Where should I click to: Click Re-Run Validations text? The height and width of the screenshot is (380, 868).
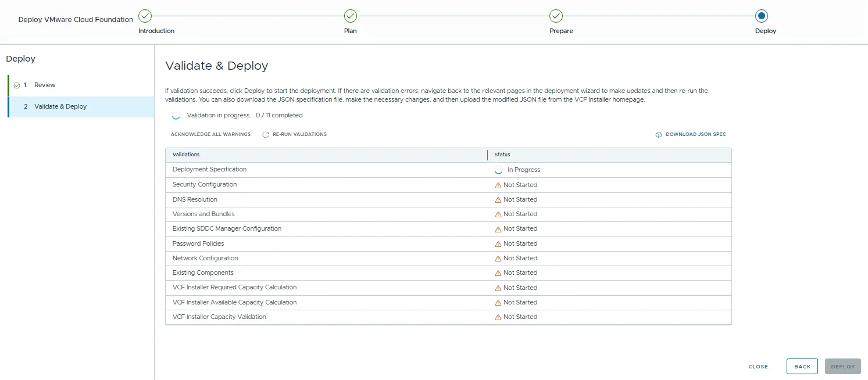click(299, 134)
